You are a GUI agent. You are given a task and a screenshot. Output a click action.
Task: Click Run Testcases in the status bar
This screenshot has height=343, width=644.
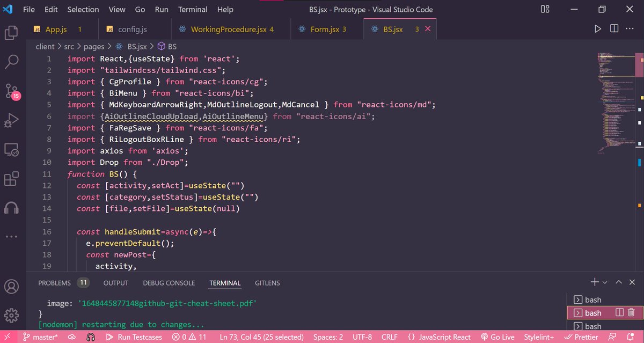tap(135, 337)
